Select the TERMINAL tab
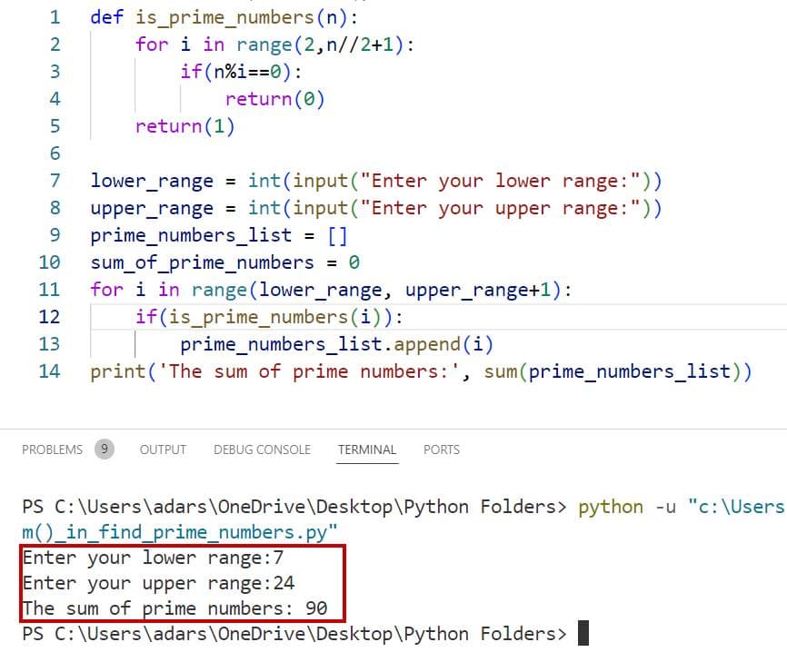The width and height of the screenshot is (787, 672). (367, 449)
